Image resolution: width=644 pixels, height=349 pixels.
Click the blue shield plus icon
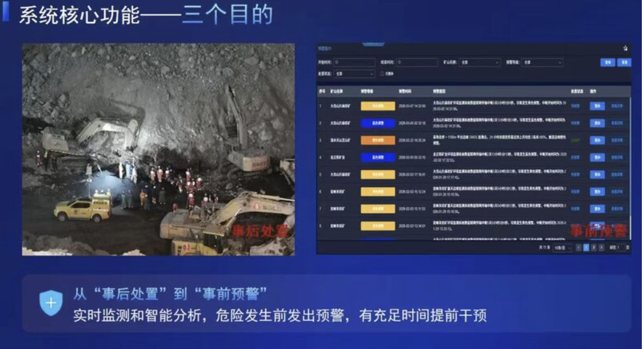[51, 303]
